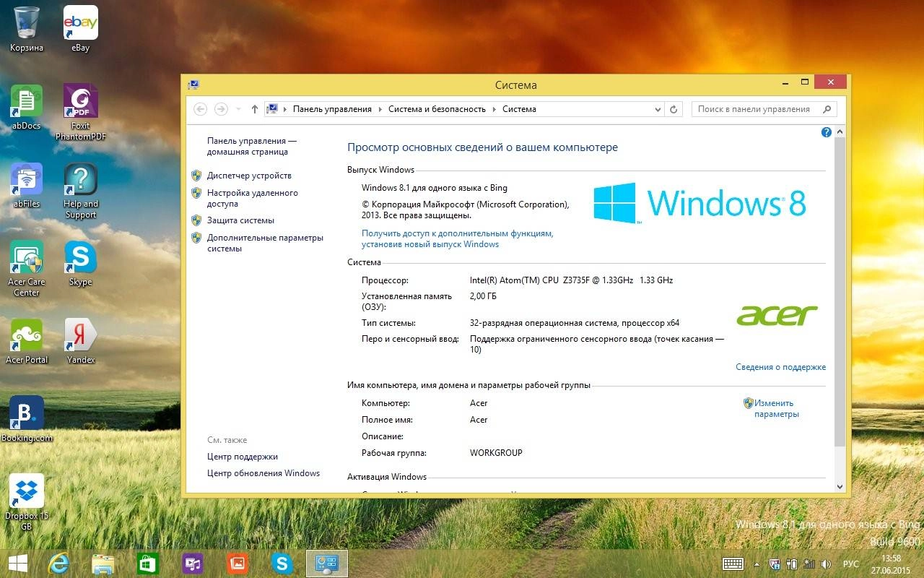
Task: Open the orange photo app on the taskbar
Action: coord(237,564)
